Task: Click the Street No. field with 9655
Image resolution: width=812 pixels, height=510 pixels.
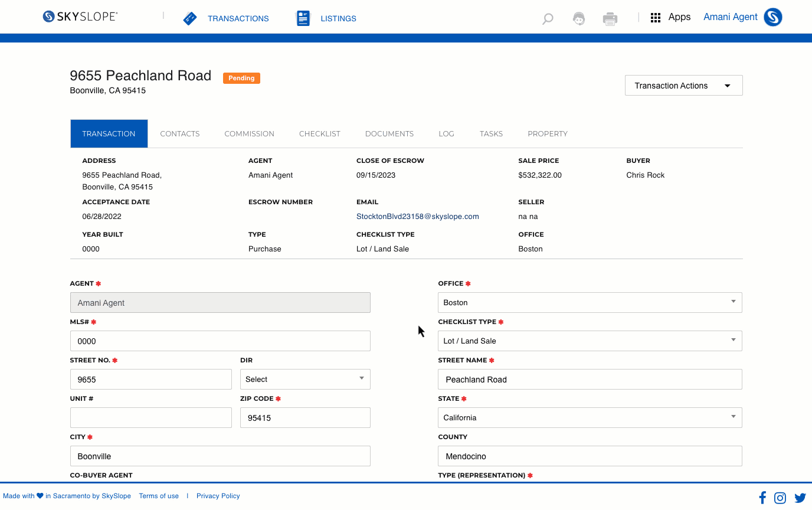Action: (x=151, y=380)
